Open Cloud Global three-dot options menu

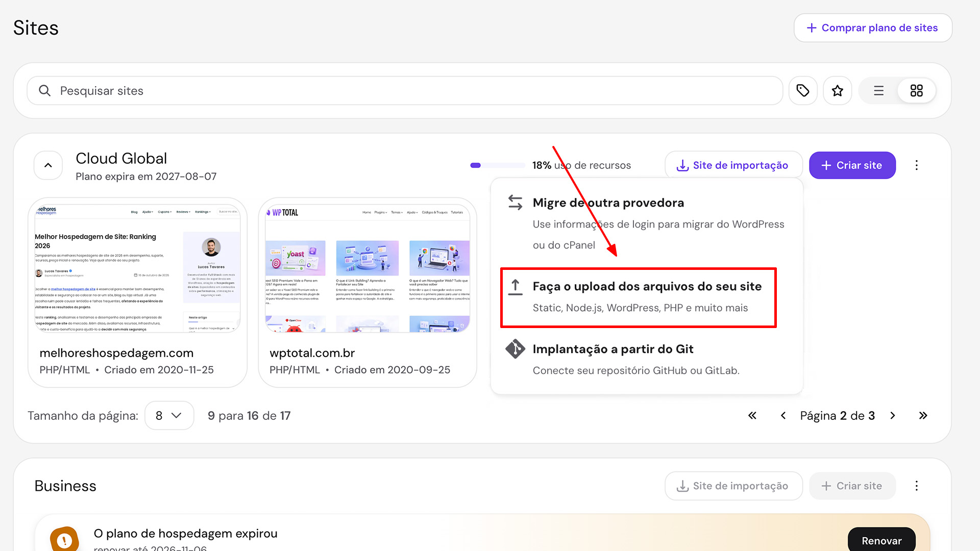[916, 165]
